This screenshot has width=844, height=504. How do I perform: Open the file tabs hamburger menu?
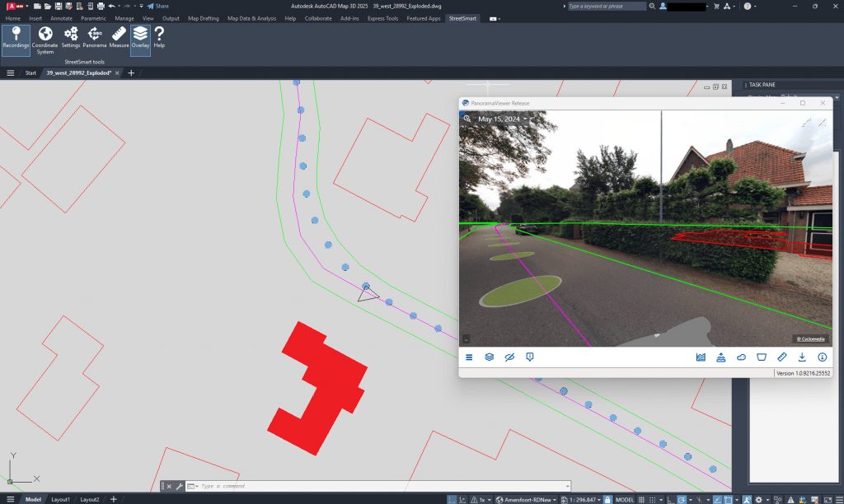pos(10,72)
